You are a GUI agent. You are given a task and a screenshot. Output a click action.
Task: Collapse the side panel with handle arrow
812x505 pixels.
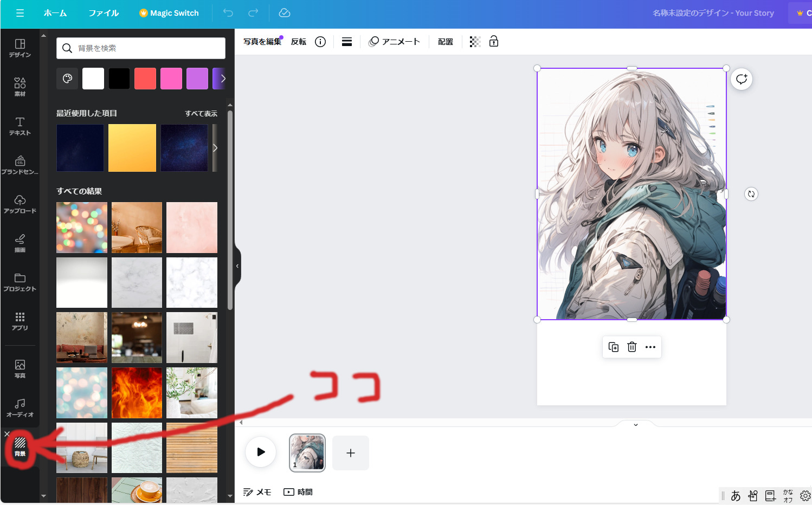[x=237, y=266]
